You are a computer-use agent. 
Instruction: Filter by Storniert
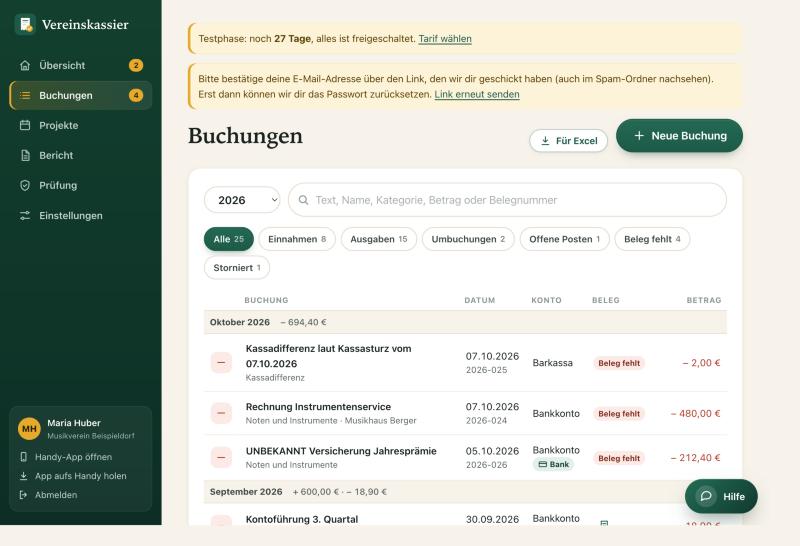pyautogui.click(x=237, y=268)
